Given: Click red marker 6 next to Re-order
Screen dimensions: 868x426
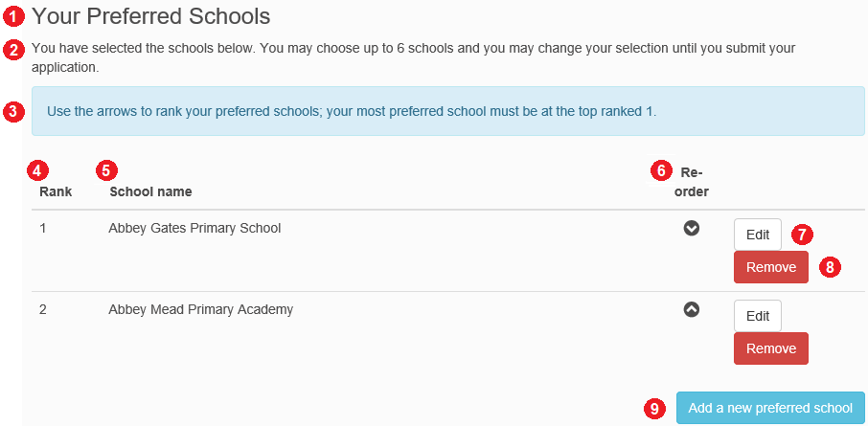Looking at the screenshot, I should pos(660,171).
